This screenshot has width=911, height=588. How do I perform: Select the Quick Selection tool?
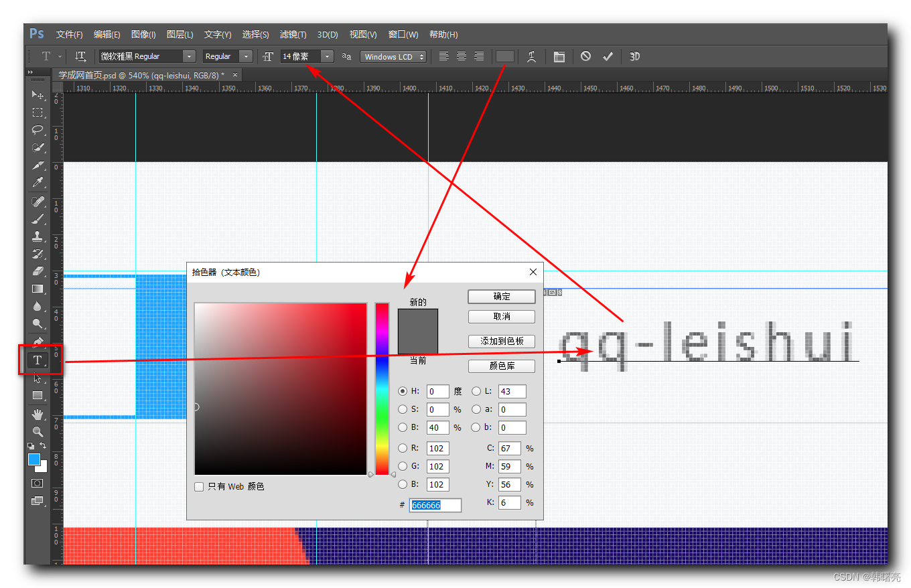[38, 147]
